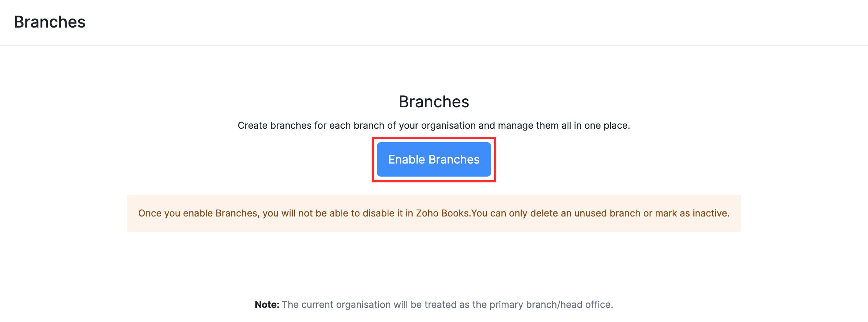Click the branch creation description text
868x322 pixels.
[x=434, y=125]
